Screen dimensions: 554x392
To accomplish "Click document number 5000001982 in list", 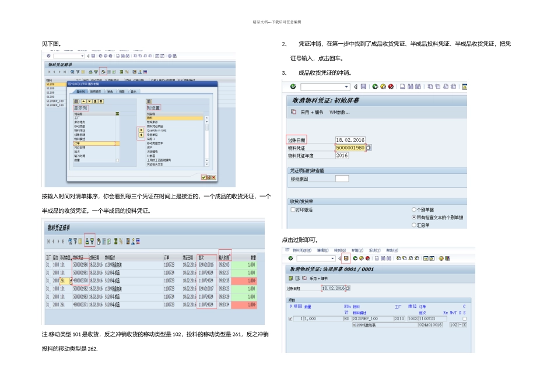I will 80,289.
